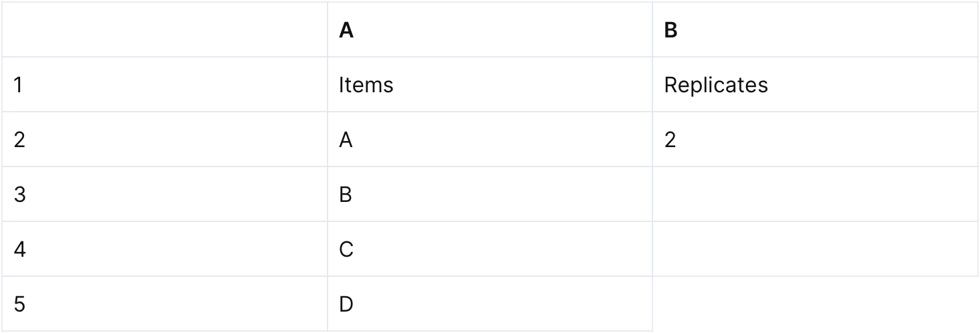This screenshot has height=333, width=980.
Task: Click the column B header cell
Action: click(x=815, y=31)
